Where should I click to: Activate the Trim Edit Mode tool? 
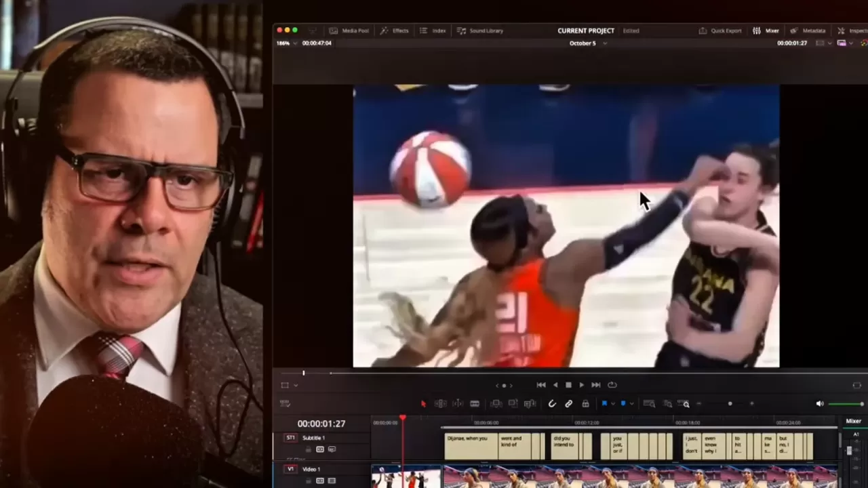(x=440, y=404)
